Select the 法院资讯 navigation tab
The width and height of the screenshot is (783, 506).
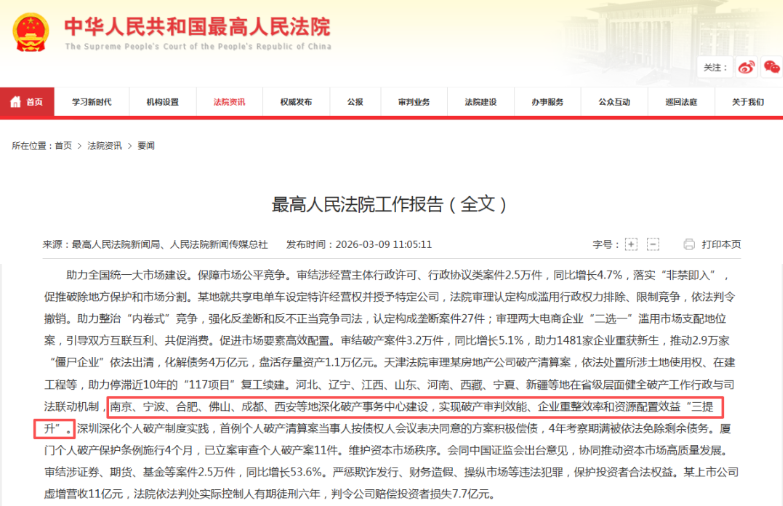(x=229, y=102)
